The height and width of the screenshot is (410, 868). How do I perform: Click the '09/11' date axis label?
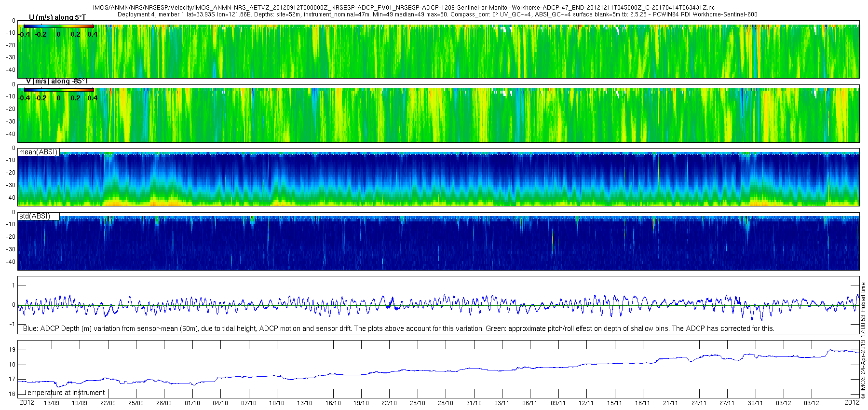pyautogui.click(x=558, y=403)
